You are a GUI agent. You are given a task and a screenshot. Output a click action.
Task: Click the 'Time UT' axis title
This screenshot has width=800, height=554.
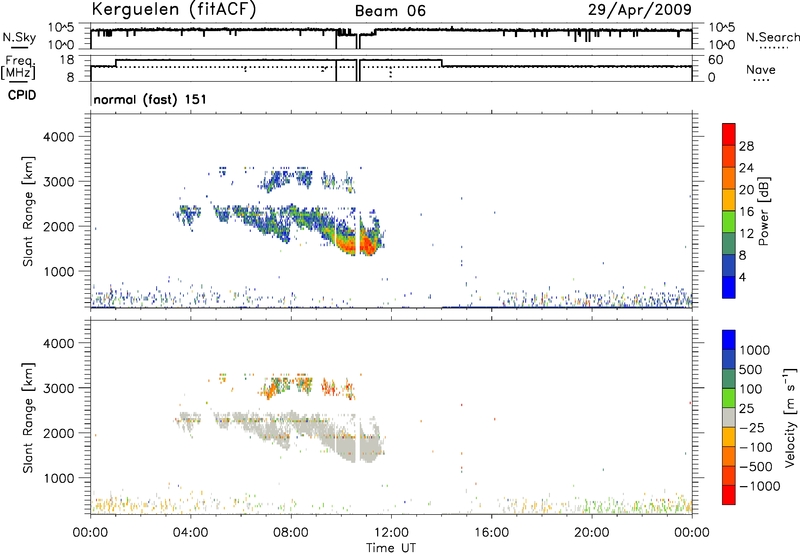point(391,547)
